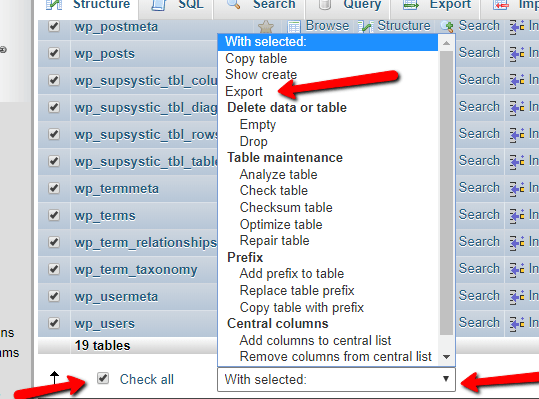Click Insert icon in wp_supsystic_tbl_diagrams row
Image resolution: width=539 pixels, height=399 pixels.
click(x=517, y=108)
